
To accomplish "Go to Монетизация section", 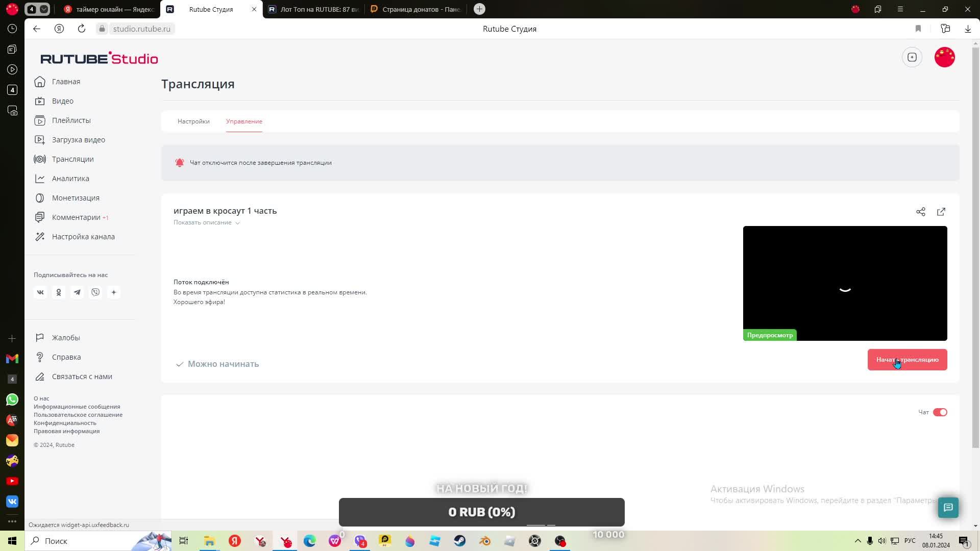I will pos(76,198).
